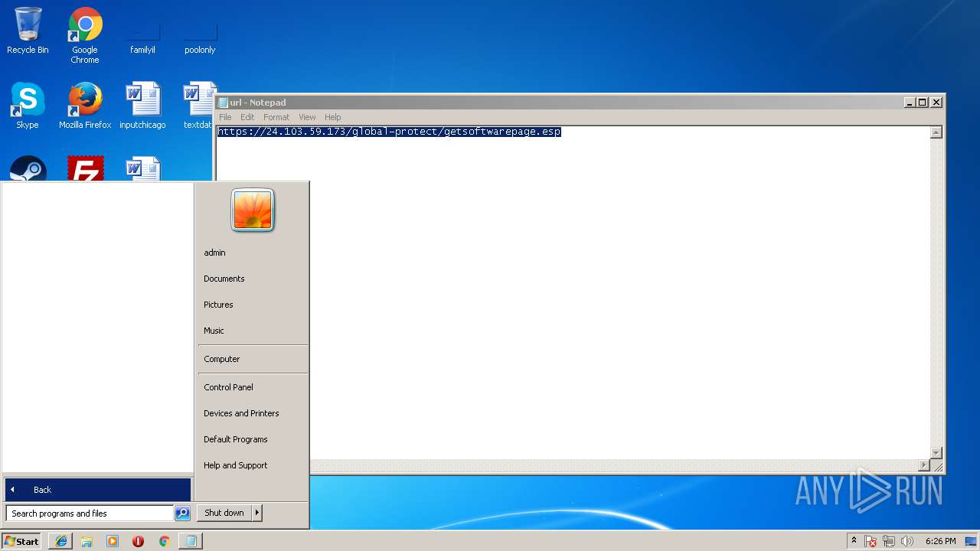980x551 pixels.
Task: Click the search magnifier button in Start menu
Action: [182, 514]
